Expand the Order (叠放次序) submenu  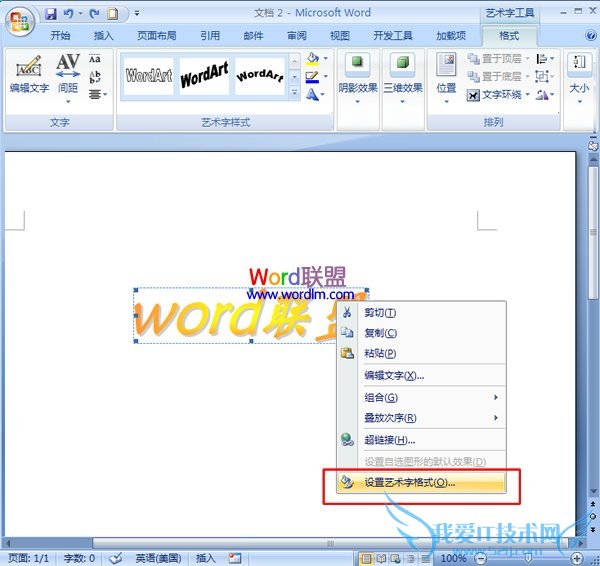point(430,418)
